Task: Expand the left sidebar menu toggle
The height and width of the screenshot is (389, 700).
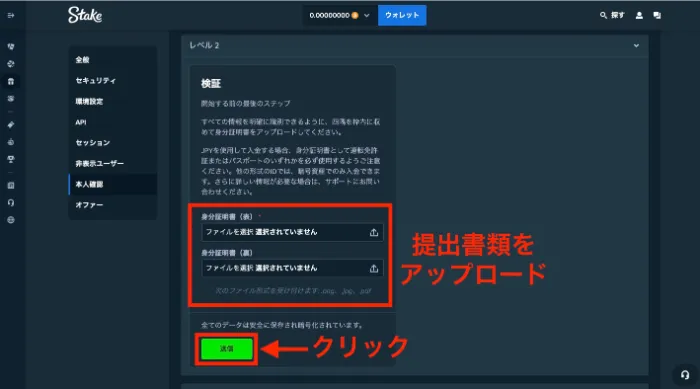Action: (x=11, y=16)
